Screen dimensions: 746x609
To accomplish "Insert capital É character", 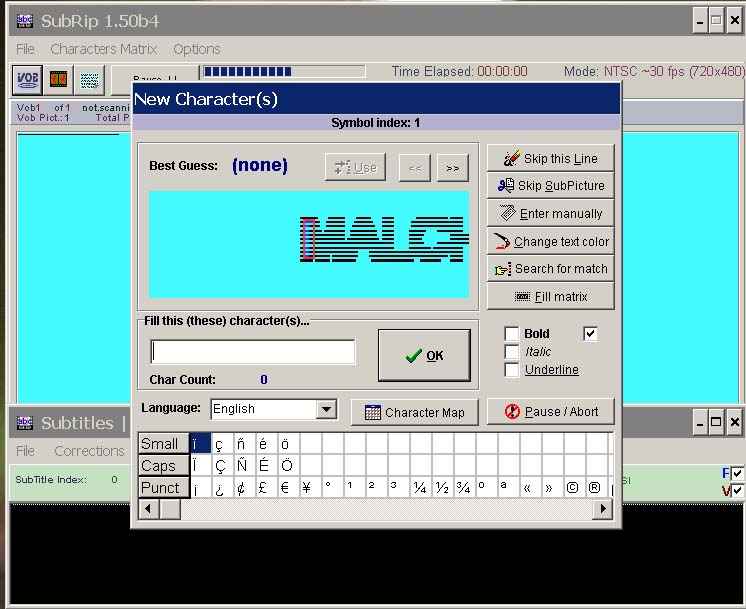I will pyautogui.click(x=266, y=465).
